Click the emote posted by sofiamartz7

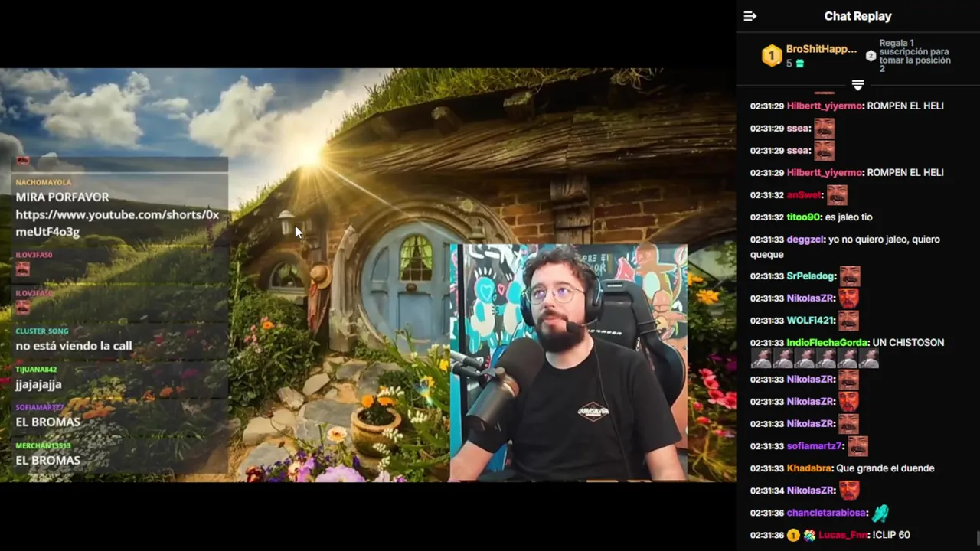pyautogui.click(x=857, y=446)
